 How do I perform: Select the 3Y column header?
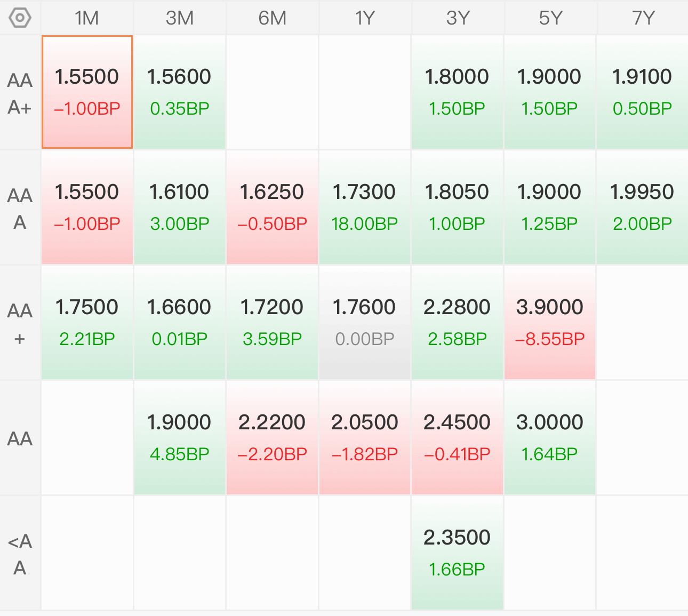(x=458, y=18)
